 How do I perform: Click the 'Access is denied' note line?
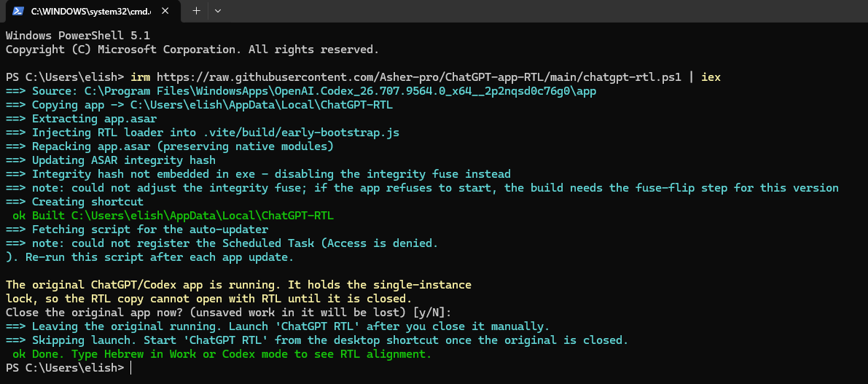[x=222, y=243]
